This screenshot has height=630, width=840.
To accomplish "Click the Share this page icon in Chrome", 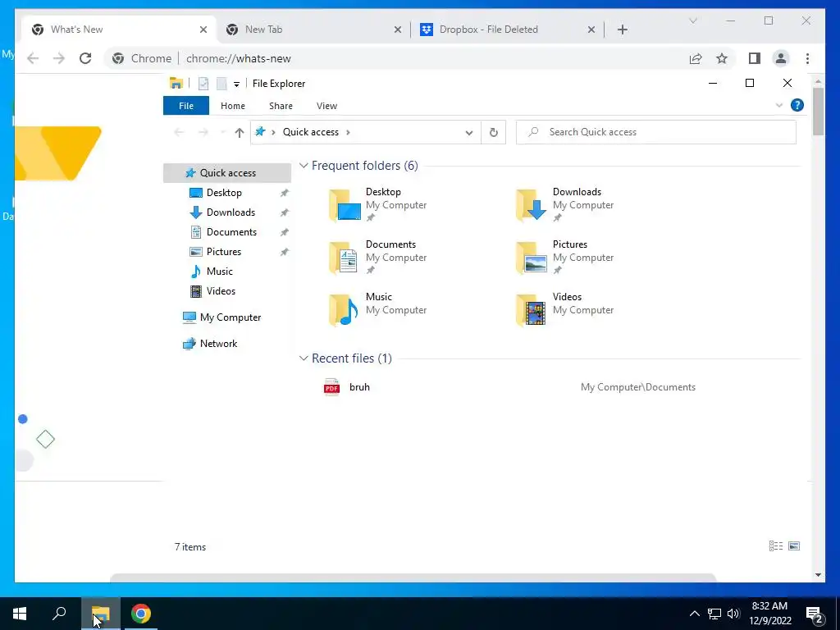I will point(696,58).
